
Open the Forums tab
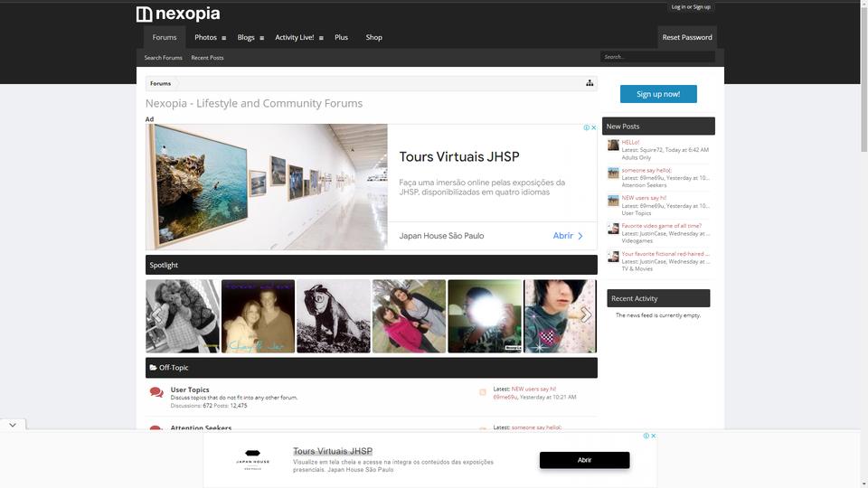coord(165,37)
